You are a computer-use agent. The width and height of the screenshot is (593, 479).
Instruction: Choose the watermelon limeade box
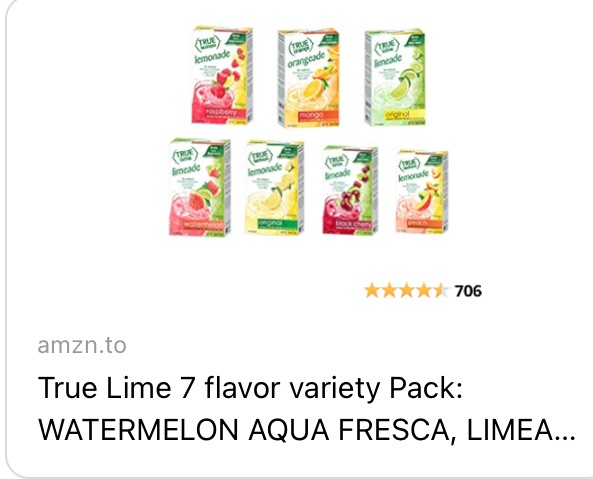199,188
